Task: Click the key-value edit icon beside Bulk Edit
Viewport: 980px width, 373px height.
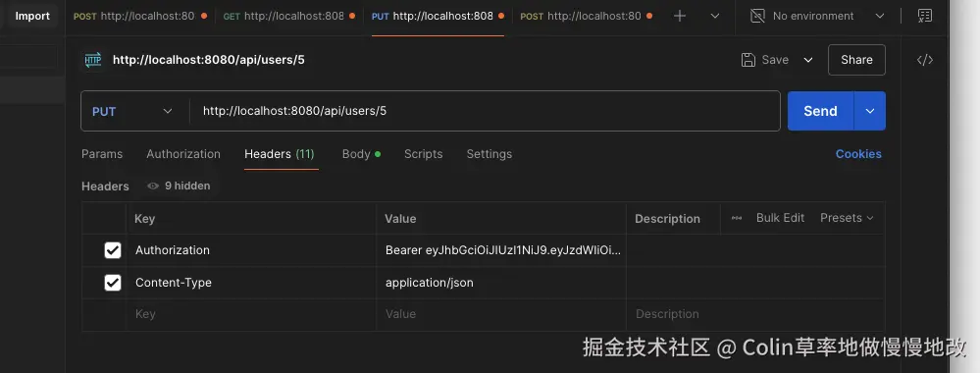Action: (737, 218)
